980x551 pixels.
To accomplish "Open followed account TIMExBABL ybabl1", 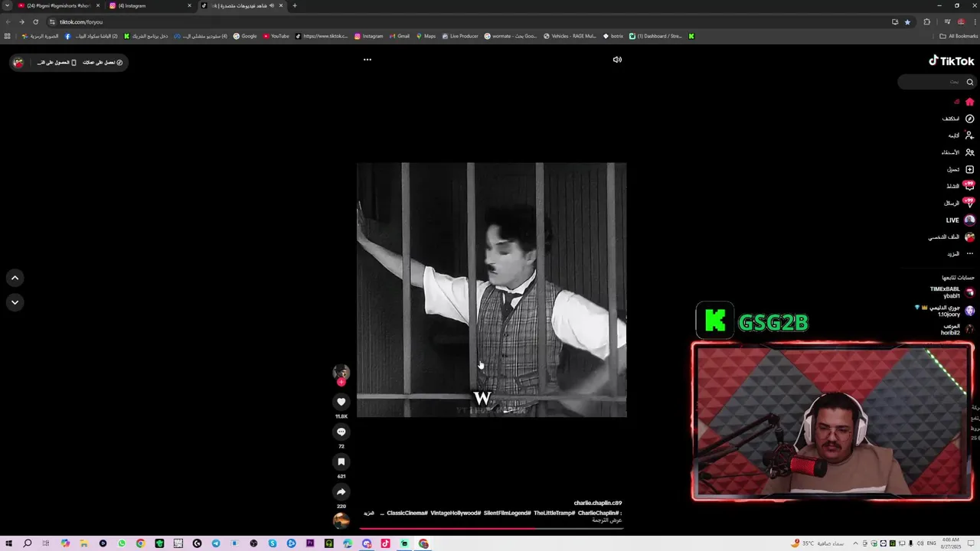I will (951, 292).
